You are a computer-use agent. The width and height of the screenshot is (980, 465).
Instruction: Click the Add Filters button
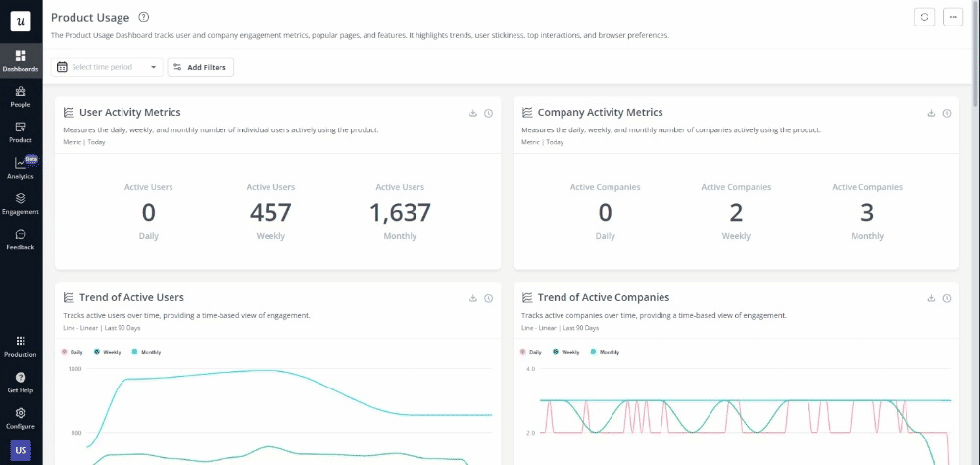coord(201,67)
